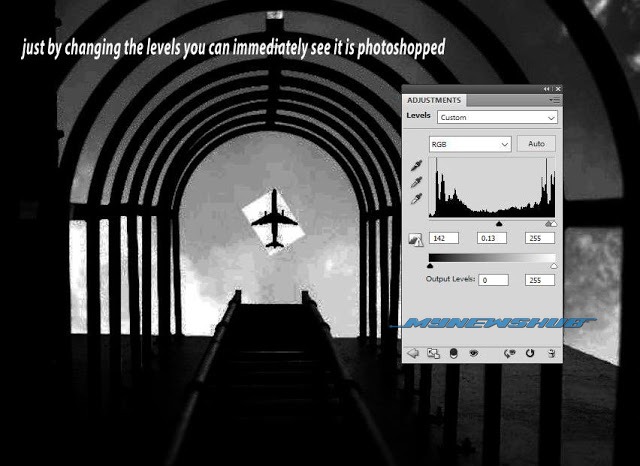Screen dimensions: 640x466
Task: Toggle clip to layer icon
Action: pyautogui.click(x=453, y=352)
